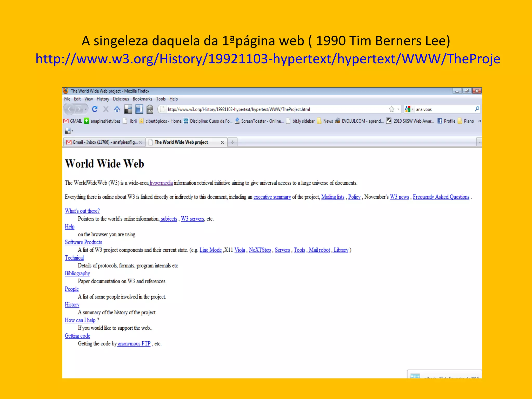
Task: Click the Stop loading X icon
Action: pyautogui.click(x=106, y=109)
